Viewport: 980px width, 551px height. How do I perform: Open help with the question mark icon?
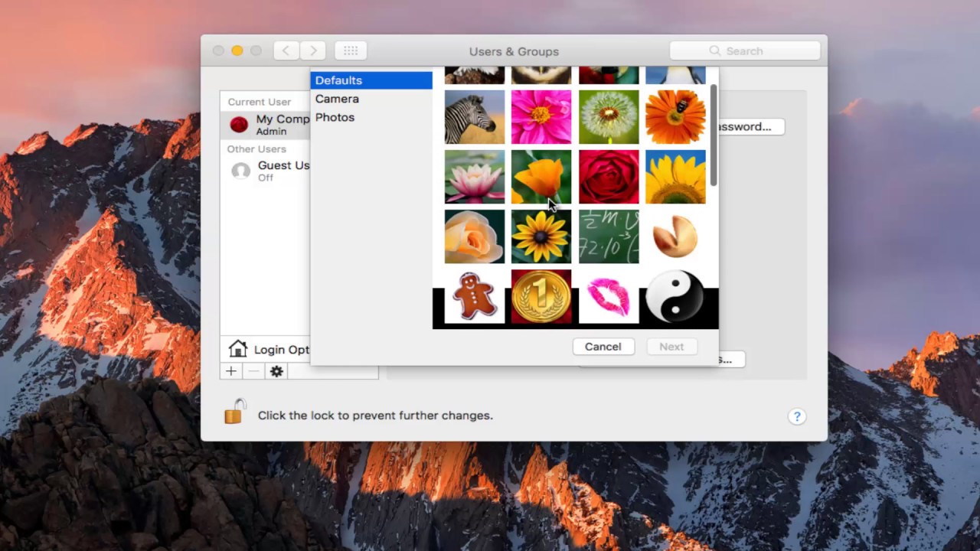pyautogui.click(x=797, y=416)
